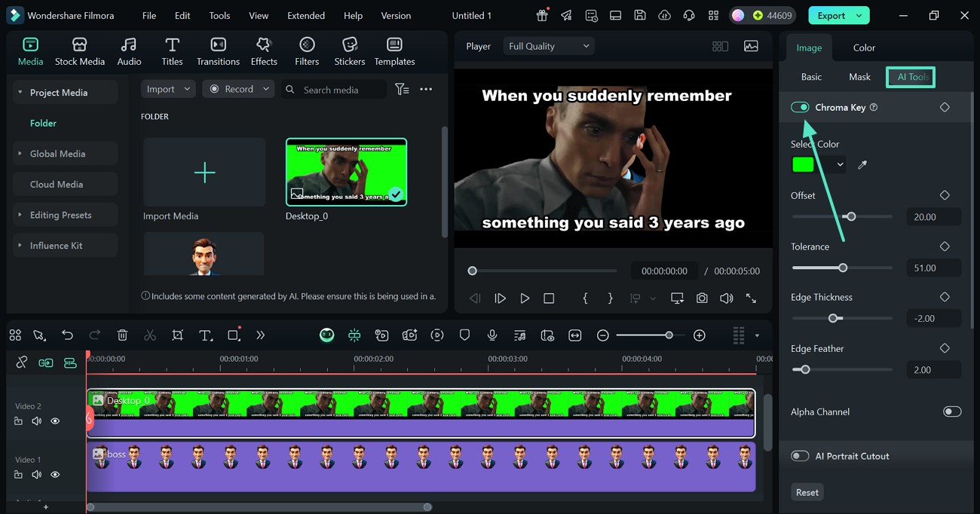Image resolution: width=980 pixels, height=514 pixels.
Task: Open the Select Color swatch dropdown arrow
Action: pyautogui.click(x=840, y=164)
